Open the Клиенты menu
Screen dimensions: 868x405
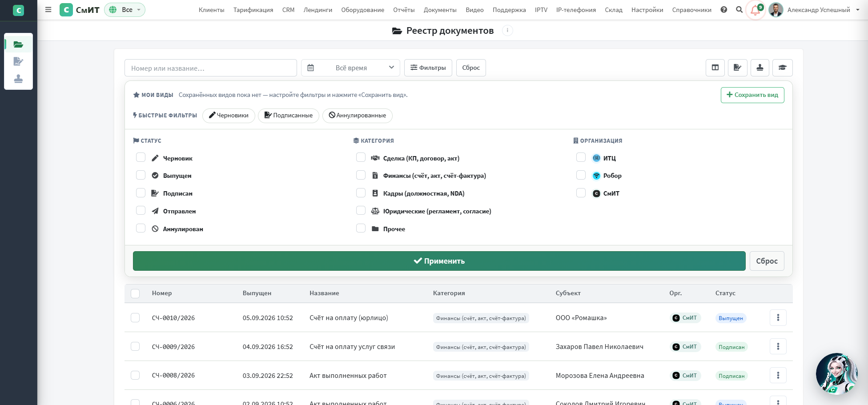coord(211,10)
